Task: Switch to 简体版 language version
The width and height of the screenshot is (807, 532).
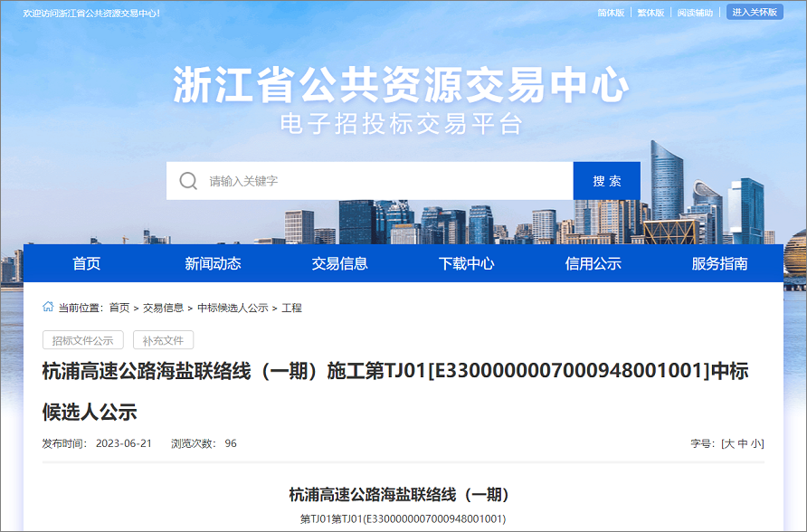Action: tap(611, 13)
